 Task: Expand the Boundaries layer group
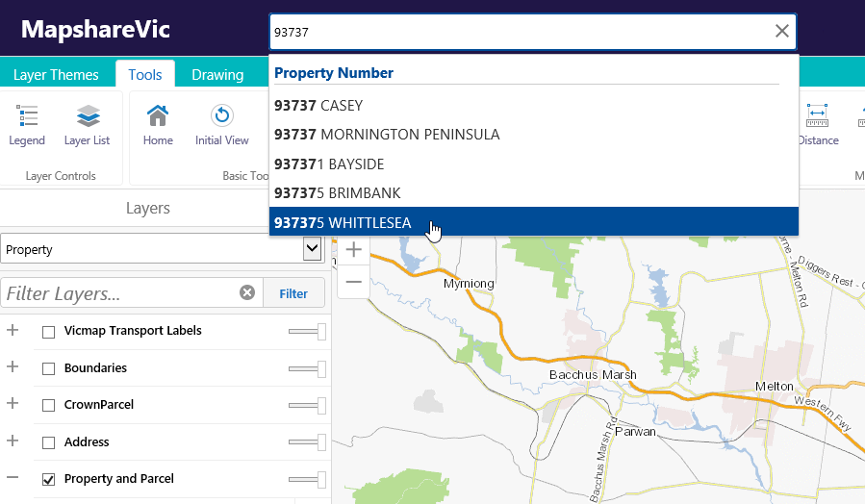13,366
